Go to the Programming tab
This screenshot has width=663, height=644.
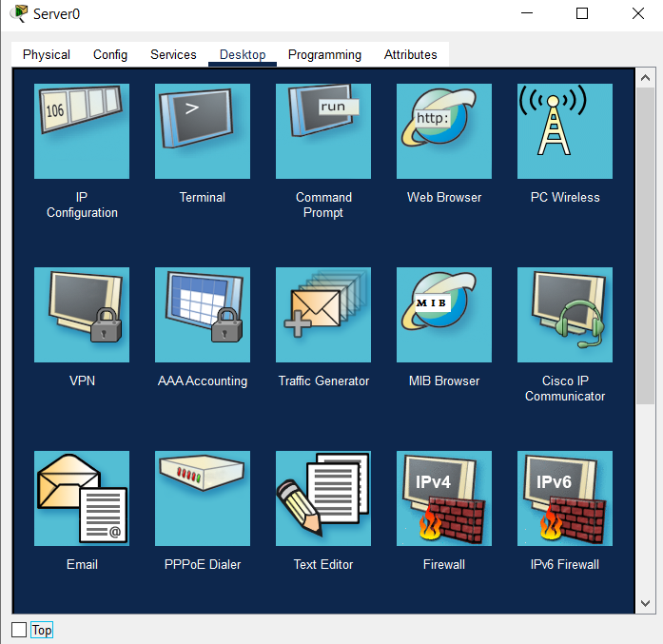(324, 55)
